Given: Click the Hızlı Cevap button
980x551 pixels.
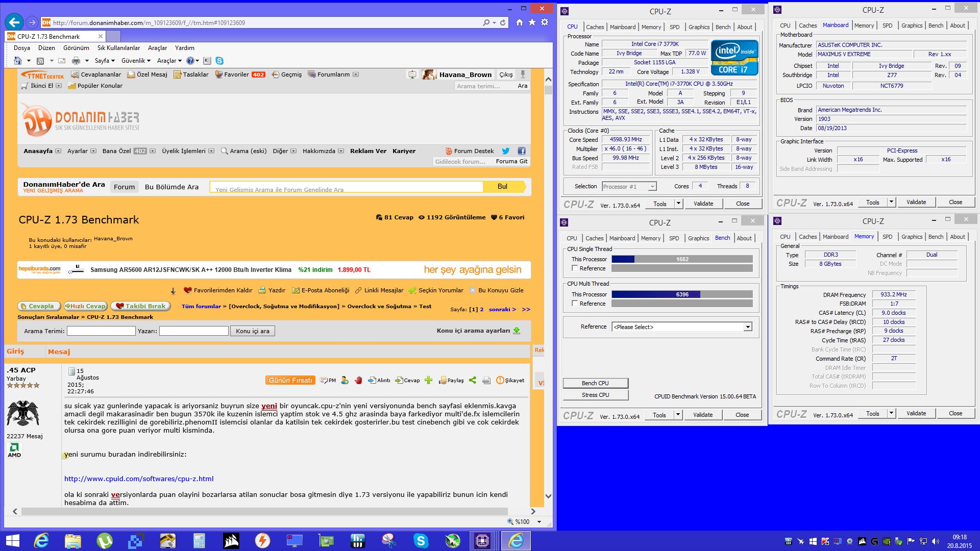Looking at the screenshot, I should click(x=85, y=306).
